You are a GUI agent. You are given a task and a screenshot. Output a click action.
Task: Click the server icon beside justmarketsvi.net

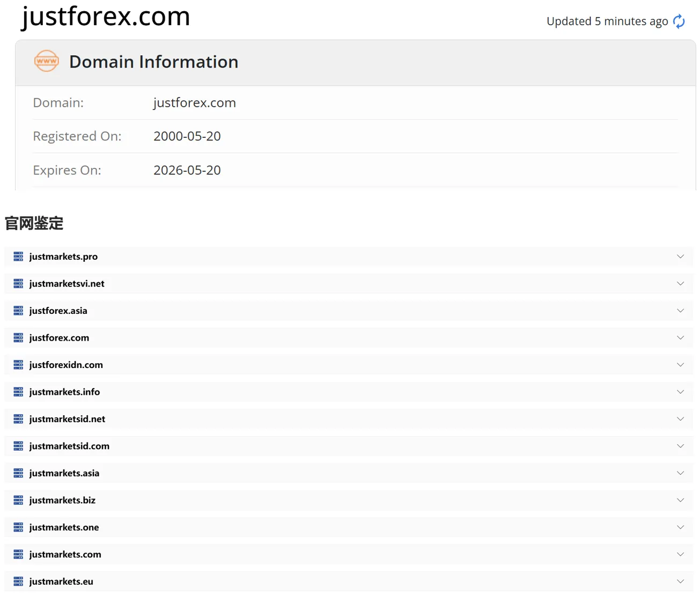click(x=18, y=283)
